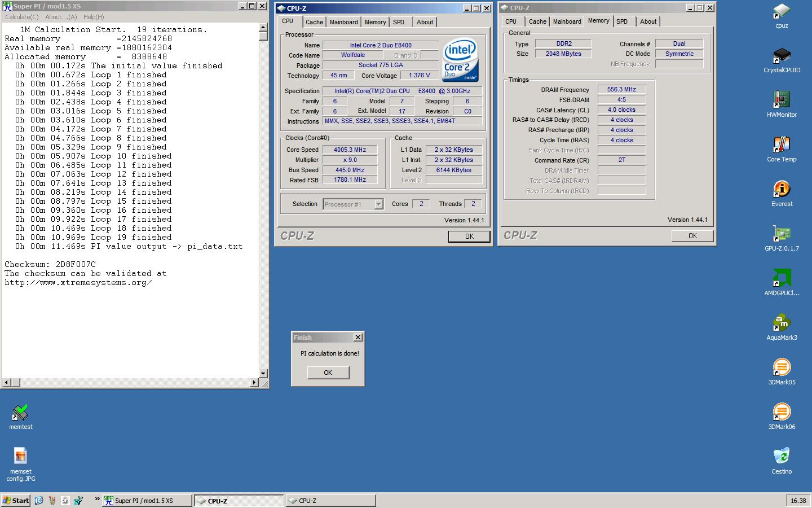Viewport: 812px width, 508px height.
Task: Click the FSB:DRAM ratio value 4:5
Action: 621,99
